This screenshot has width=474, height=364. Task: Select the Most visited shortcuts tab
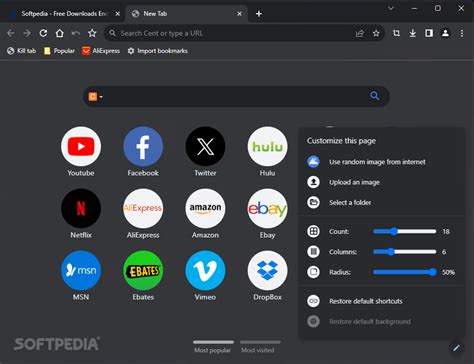(x=260, y=347)
